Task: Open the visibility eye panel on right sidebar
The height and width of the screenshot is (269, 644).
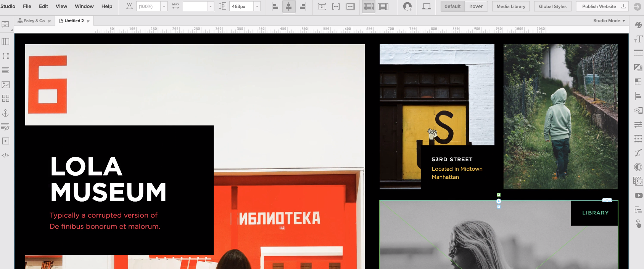Action: [638, 110]
